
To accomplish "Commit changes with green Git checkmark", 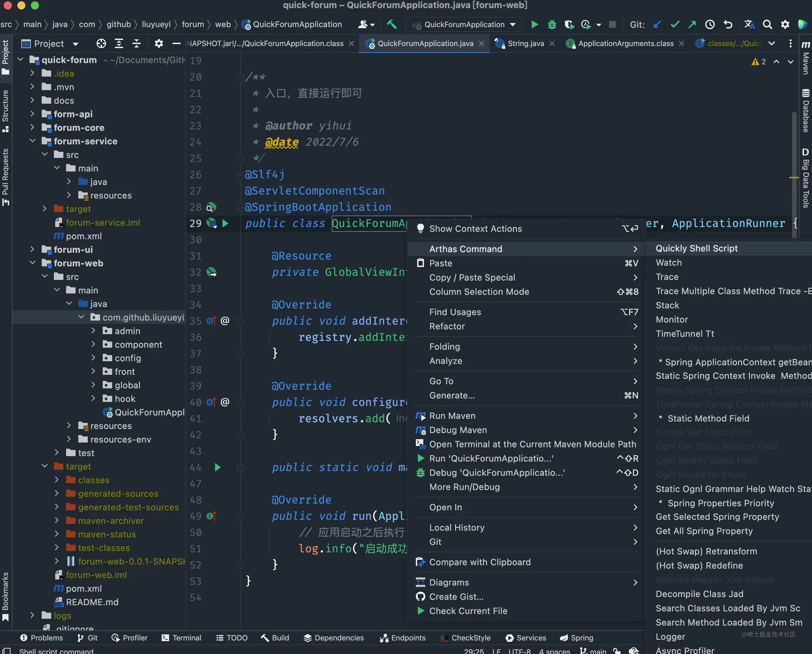I will pyautogui.click(x=675, y=24).
